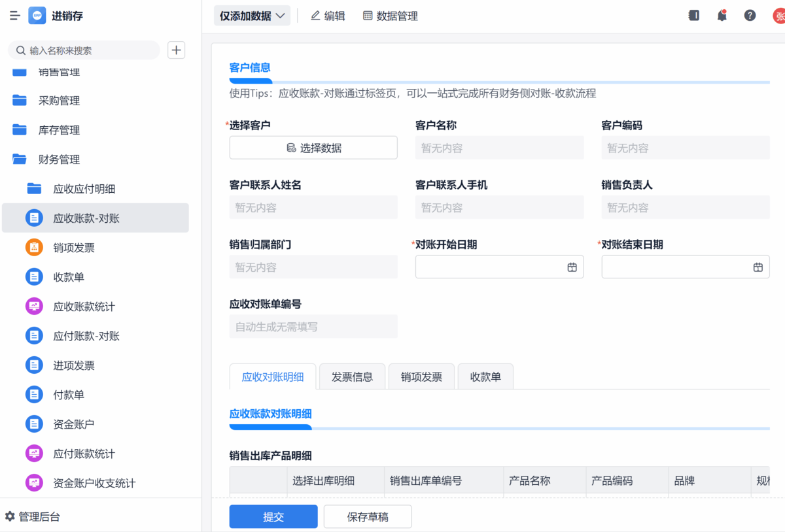Expand the 仅添加数据 dropdown
785x532 pixels.
point(252,16)
